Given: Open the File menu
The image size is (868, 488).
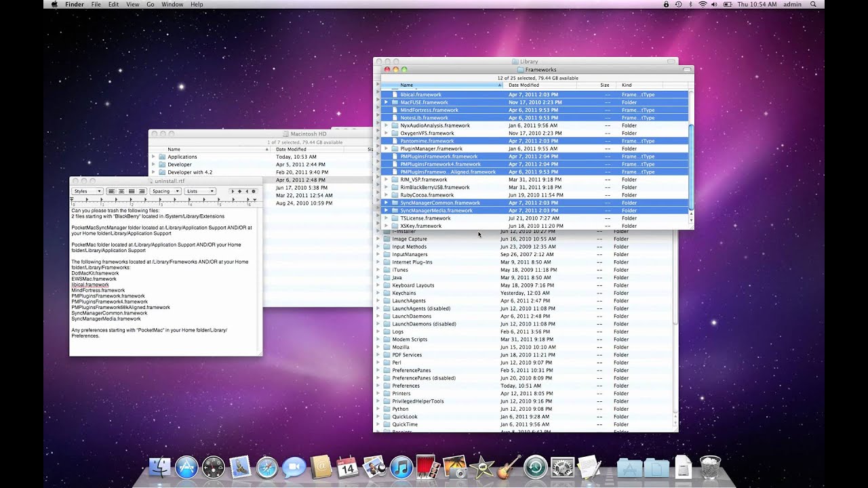Looking at the screenshot, I should (96, 4).
